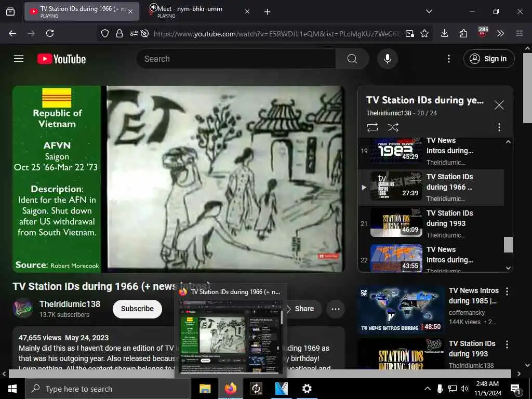Show more toolbar tools chevron
The width and height of the screenshot is (532, 399).
500,33
